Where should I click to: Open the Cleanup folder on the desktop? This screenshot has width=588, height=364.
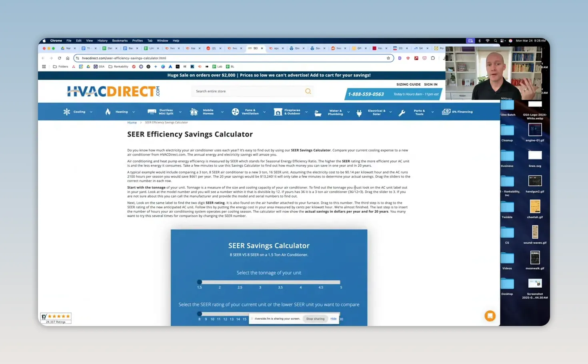click(507, 133)
